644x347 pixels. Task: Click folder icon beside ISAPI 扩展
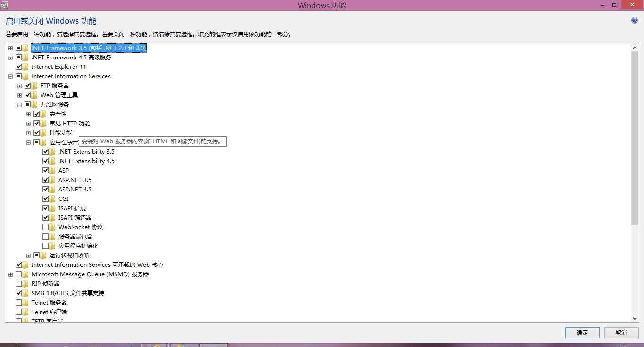(x=52, y=208)
